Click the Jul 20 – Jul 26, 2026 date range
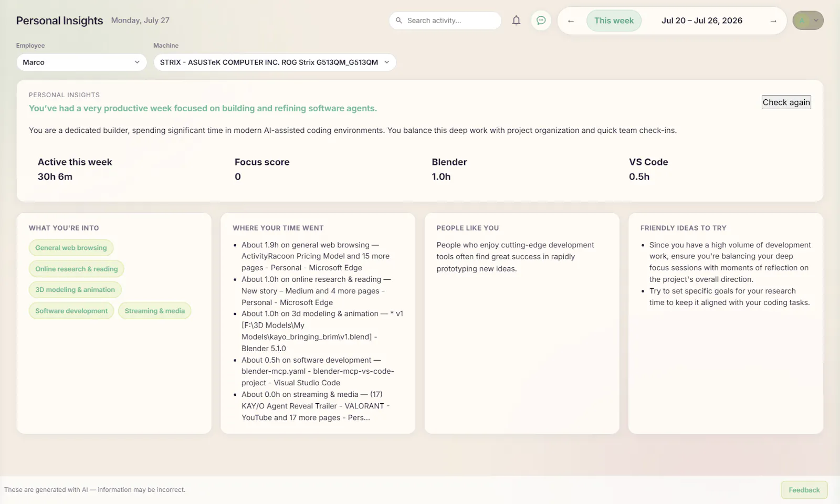840x504 pixels. coord(701,20)
